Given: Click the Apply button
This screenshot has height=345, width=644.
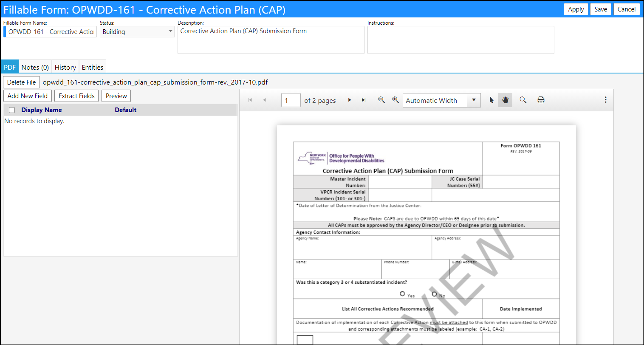Looking at the screenshot, I should click(x=576, y=9).
